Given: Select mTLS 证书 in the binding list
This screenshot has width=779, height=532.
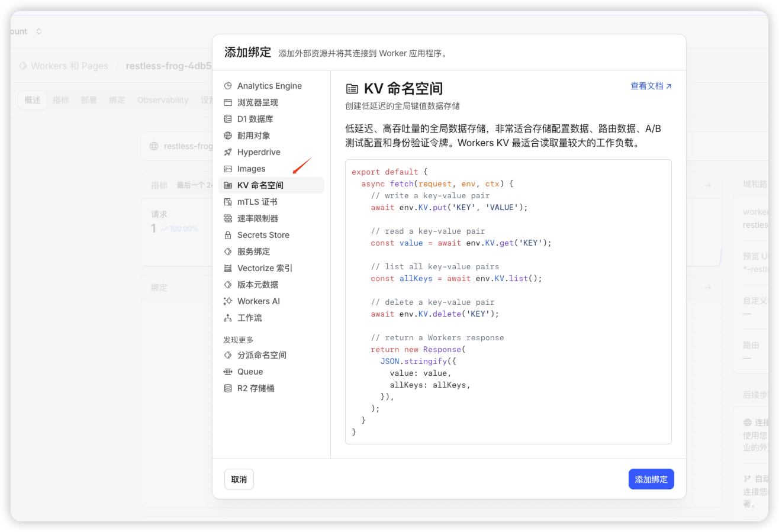Looking at the screenshot, I should point(257,202).
